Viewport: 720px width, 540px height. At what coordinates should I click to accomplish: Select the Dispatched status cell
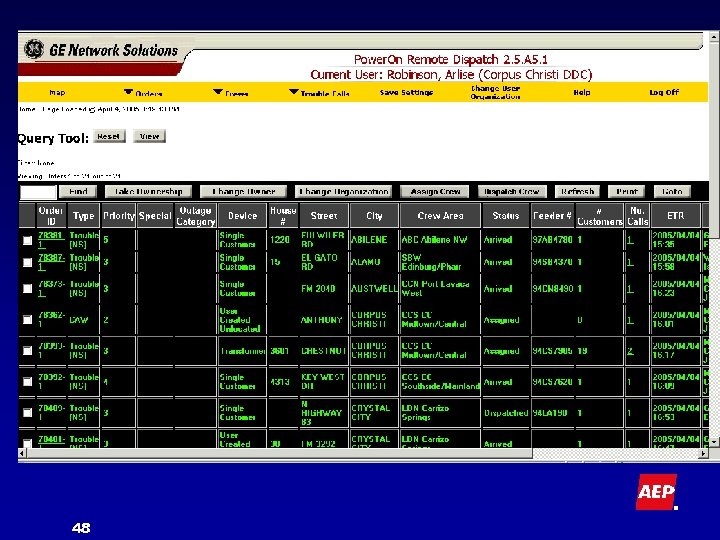click(506, 413)
